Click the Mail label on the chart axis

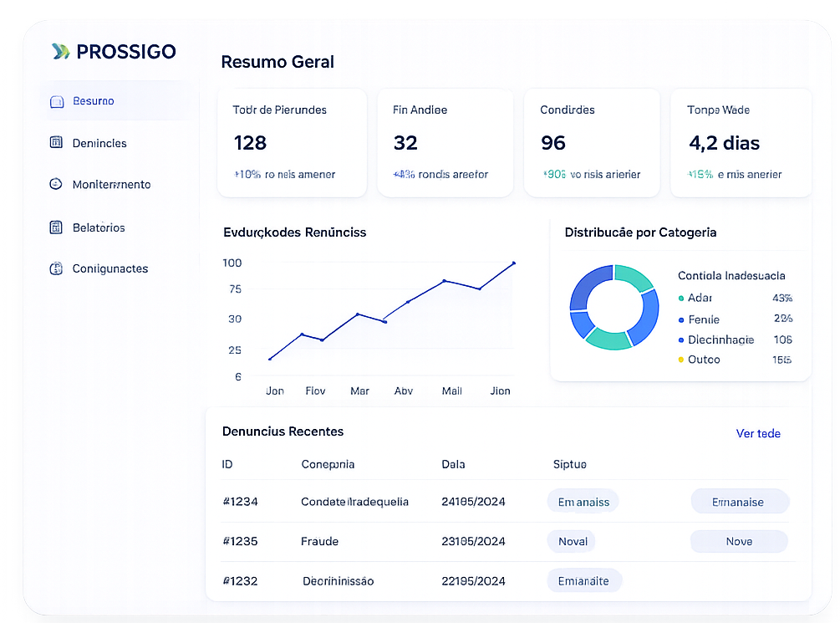click(451, 391)
